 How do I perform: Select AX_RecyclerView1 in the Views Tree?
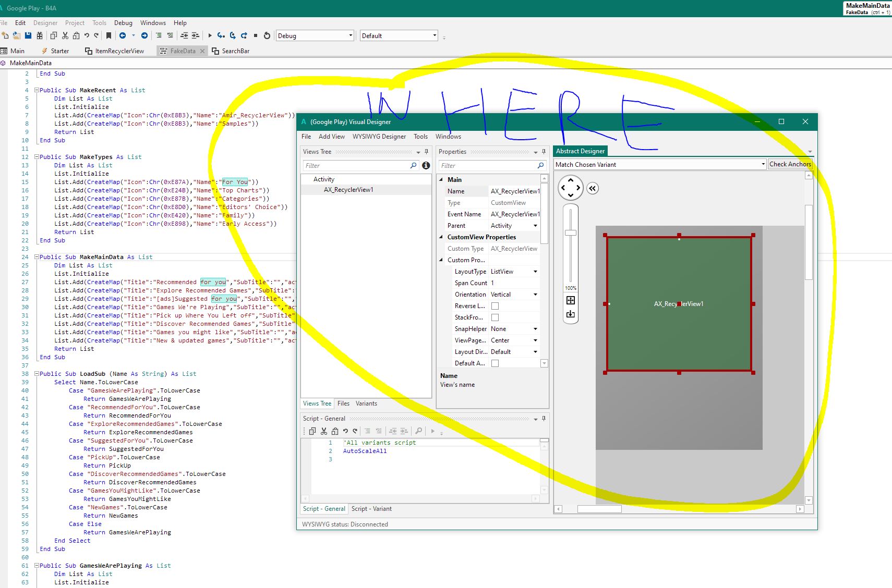point(348,190)
